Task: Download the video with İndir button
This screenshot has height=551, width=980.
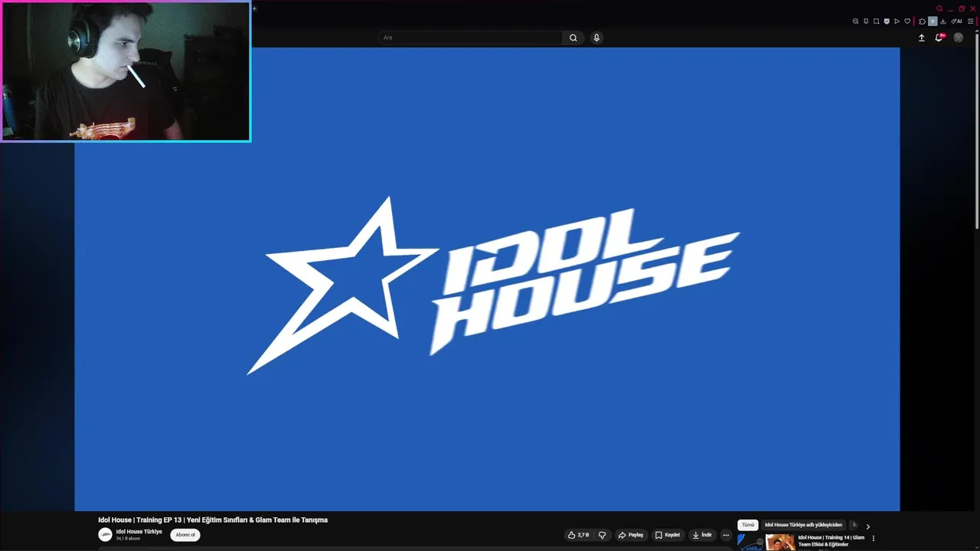Action: tap(702, 535)
